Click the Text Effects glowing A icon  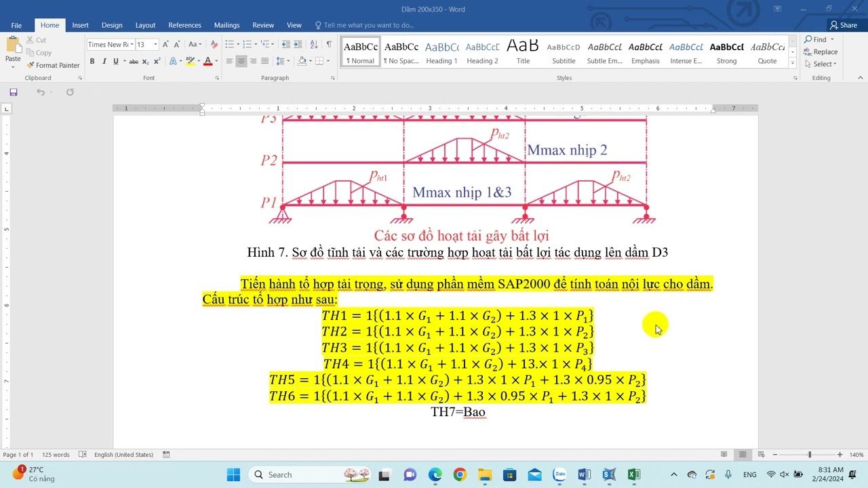coord(173,62)
